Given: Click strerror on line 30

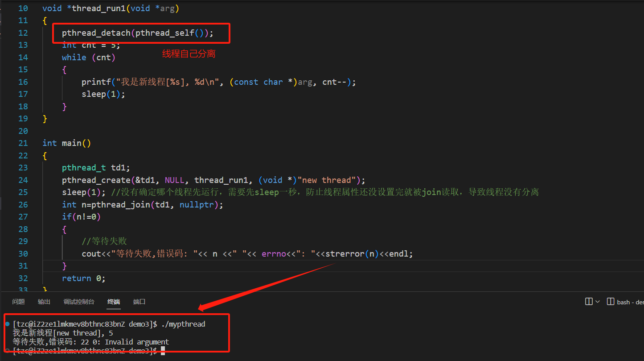Looking at the screenshot, I should pyautogui.click(x=345, y=253).
